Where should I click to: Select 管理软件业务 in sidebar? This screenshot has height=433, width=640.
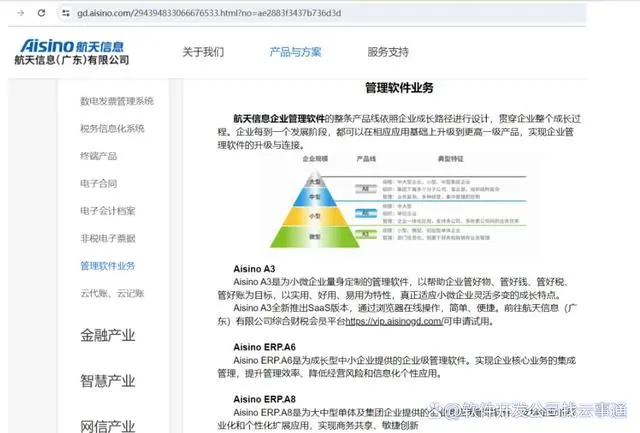tap(107, 266)
